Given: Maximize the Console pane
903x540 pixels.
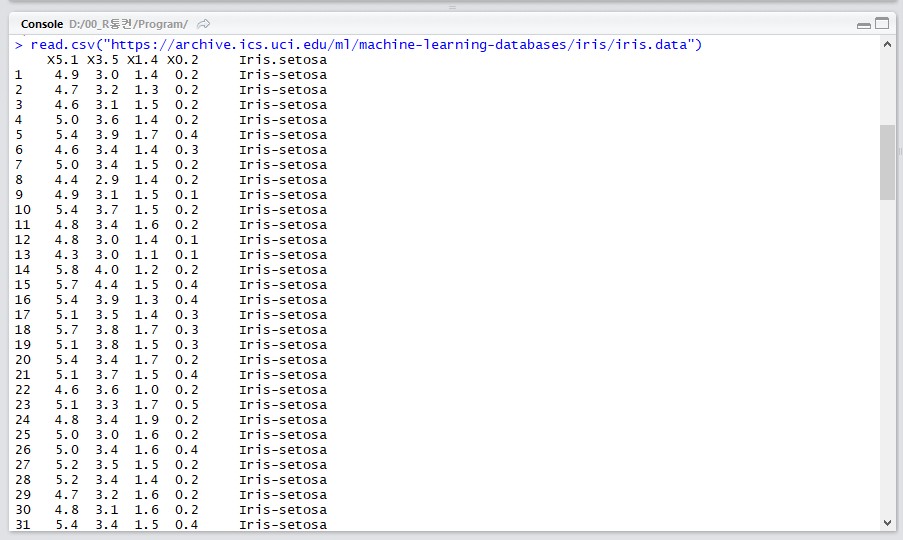Looking at the screenshot, I should [x=882, y=24].
